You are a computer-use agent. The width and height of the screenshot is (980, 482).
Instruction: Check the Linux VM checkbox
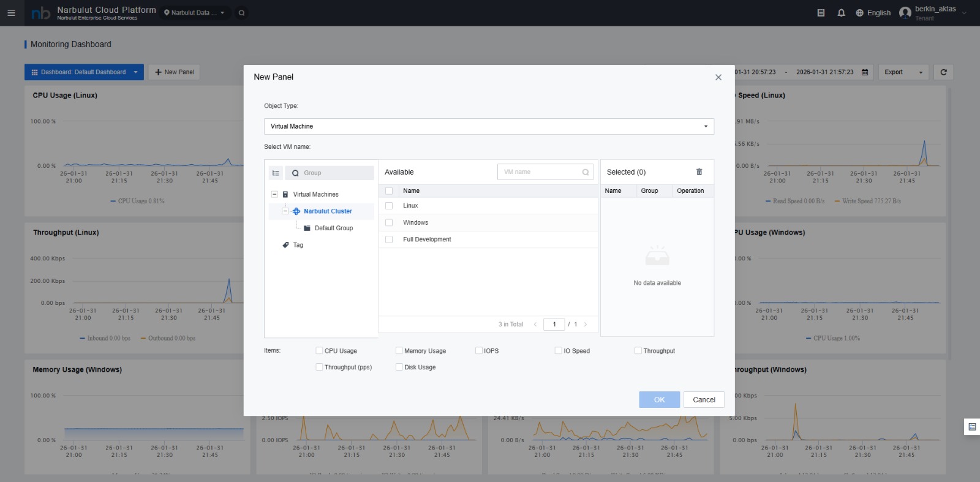coord(389,206)
